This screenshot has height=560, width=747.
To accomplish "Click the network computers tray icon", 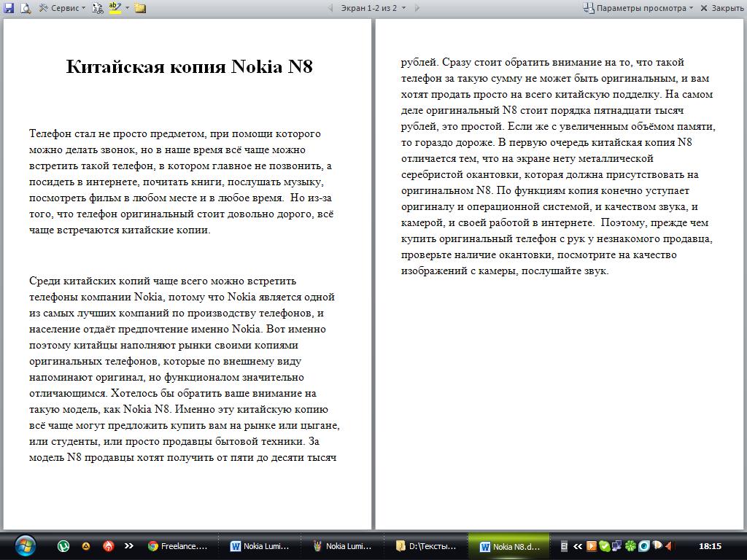I will coord(617,546).
